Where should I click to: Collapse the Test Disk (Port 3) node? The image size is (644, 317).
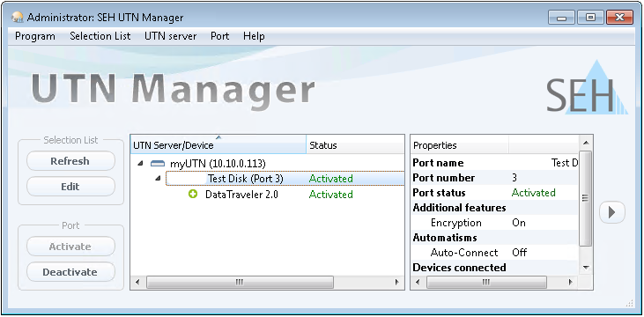click(158, 179)
